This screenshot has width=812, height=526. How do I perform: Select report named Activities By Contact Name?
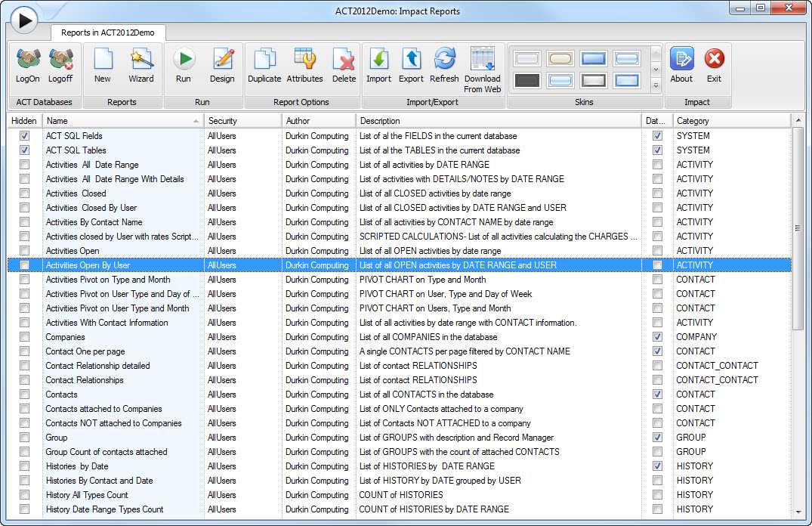(x=94, y=222)
